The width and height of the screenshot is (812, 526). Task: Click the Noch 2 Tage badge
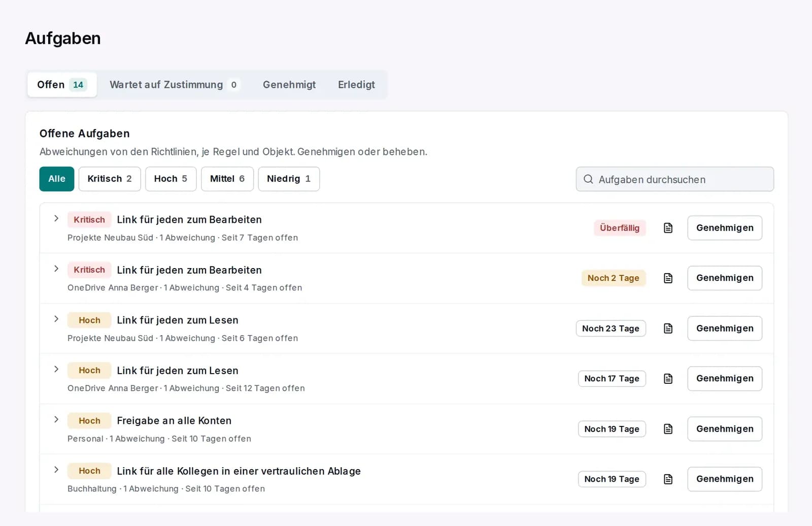tap(614, 278)
